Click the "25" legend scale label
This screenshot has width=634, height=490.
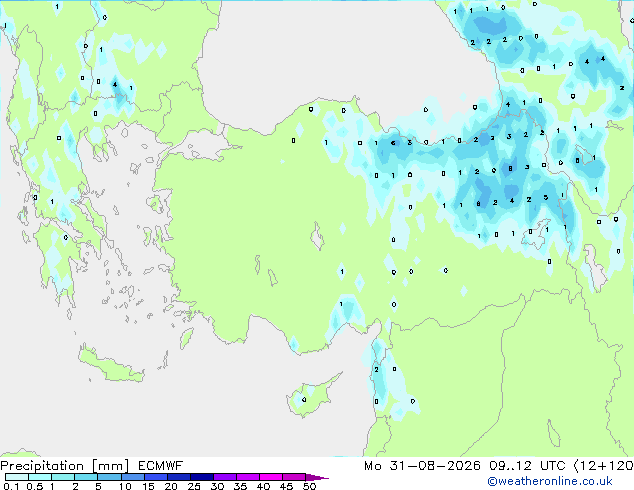194,486
